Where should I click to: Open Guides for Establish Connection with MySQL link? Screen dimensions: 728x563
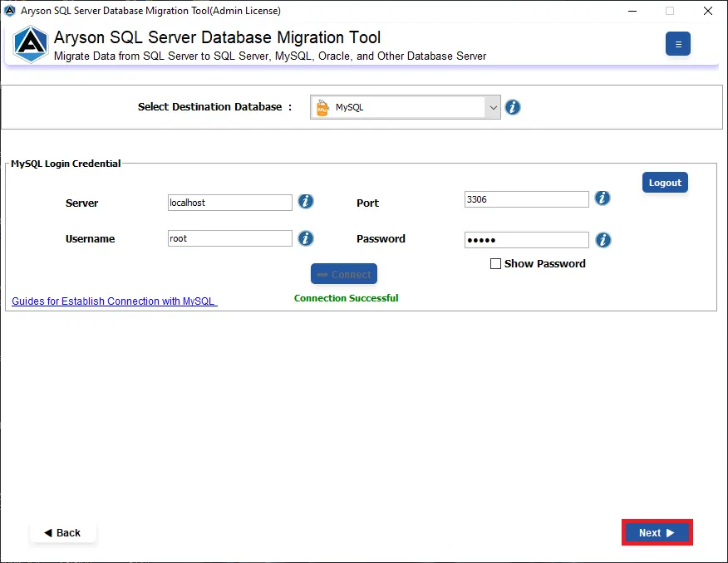click(x=114, y=301)
